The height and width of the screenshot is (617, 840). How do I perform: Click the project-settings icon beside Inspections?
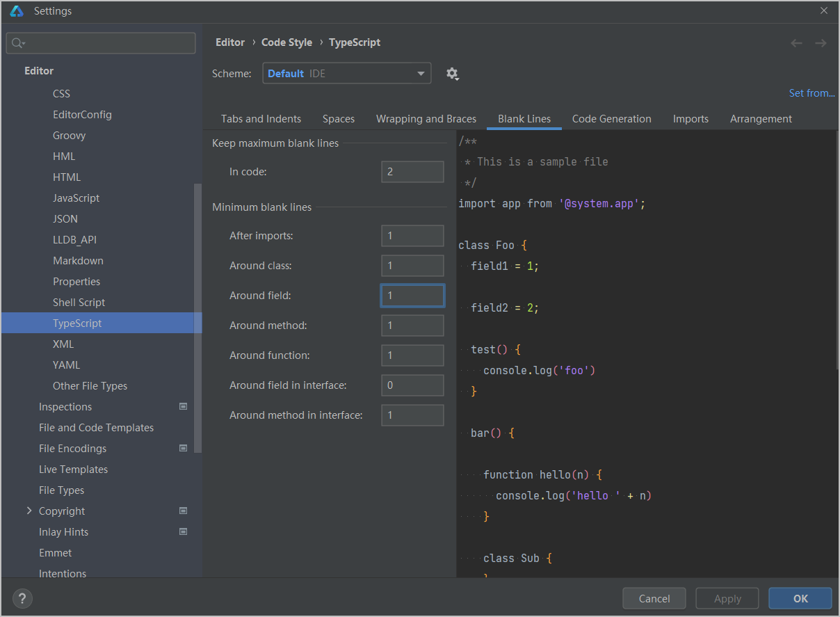click(x=183, y=406)
